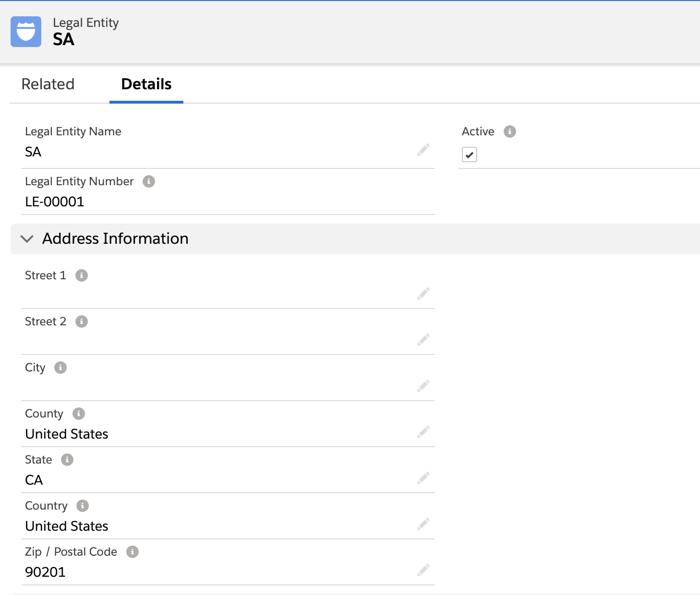Edit Country field using pencil icon
Viewport: 700px width, 595px height.
423,524
